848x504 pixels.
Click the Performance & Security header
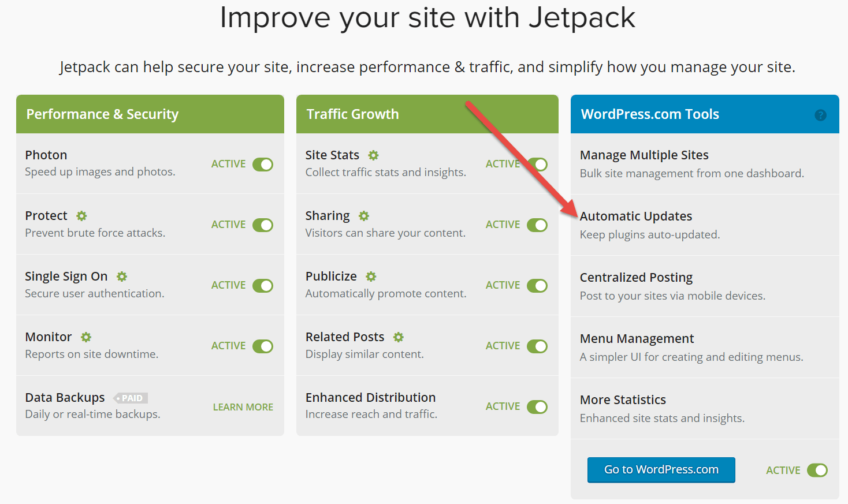click(102, 114)
